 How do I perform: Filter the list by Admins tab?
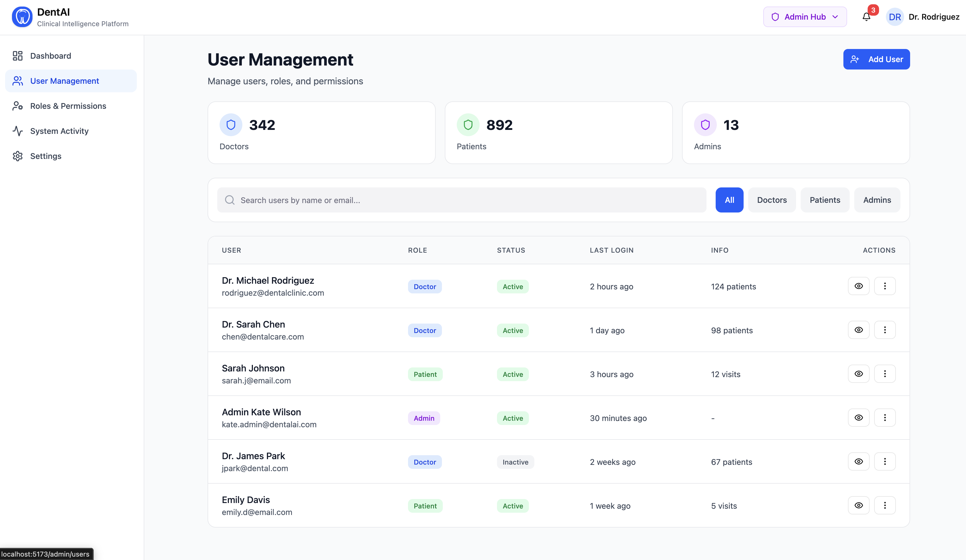[x=877, y=200]
